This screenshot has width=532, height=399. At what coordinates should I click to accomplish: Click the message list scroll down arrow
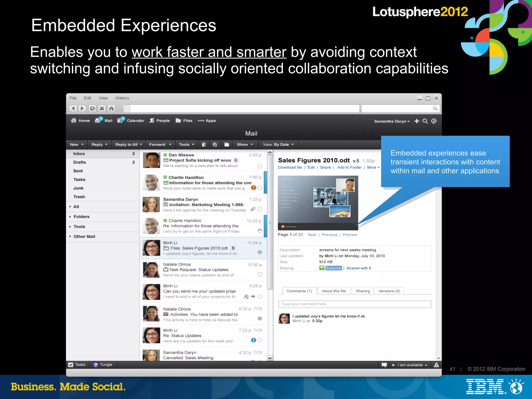(x=270, y=358)
